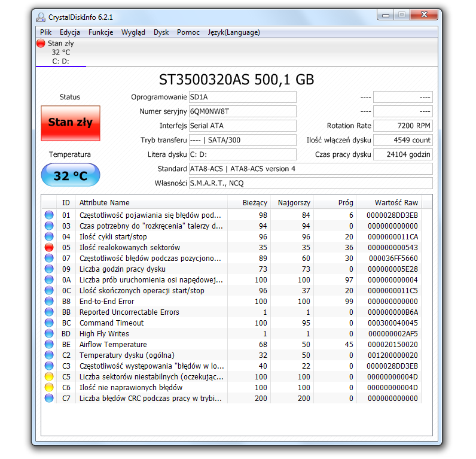Open the Pomoc menu

188,32
